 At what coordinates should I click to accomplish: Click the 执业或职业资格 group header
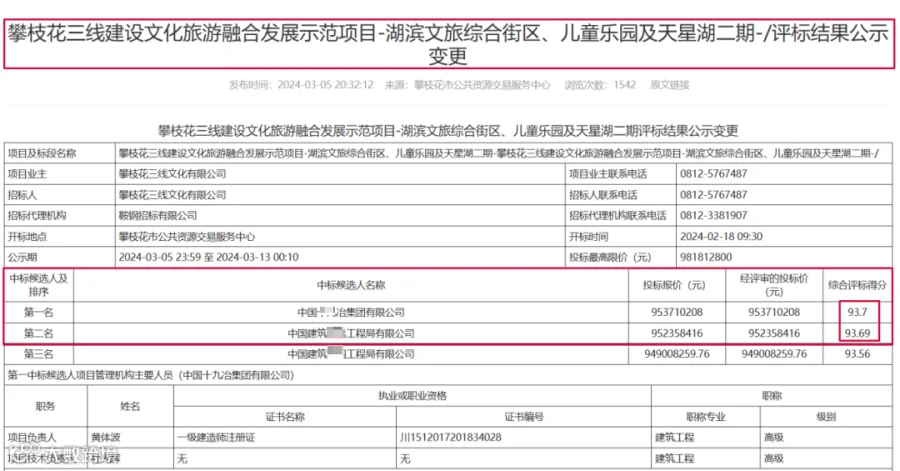[x=412, y=396]
